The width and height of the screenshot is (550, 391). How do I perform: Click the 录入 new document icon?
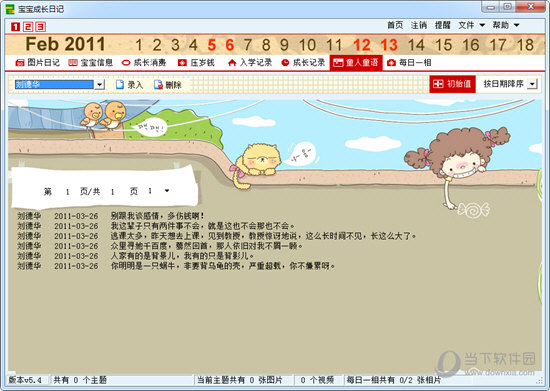coord(120,85)
